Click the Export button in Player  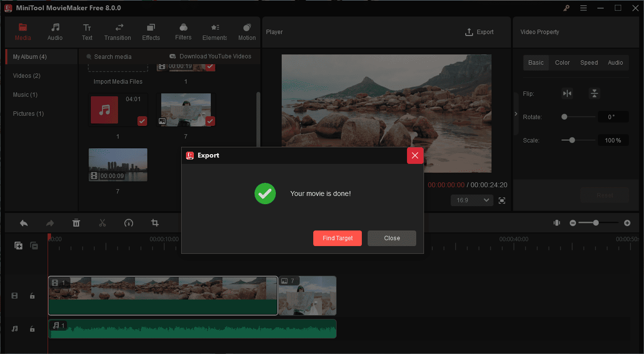click(x=479, y=32)
